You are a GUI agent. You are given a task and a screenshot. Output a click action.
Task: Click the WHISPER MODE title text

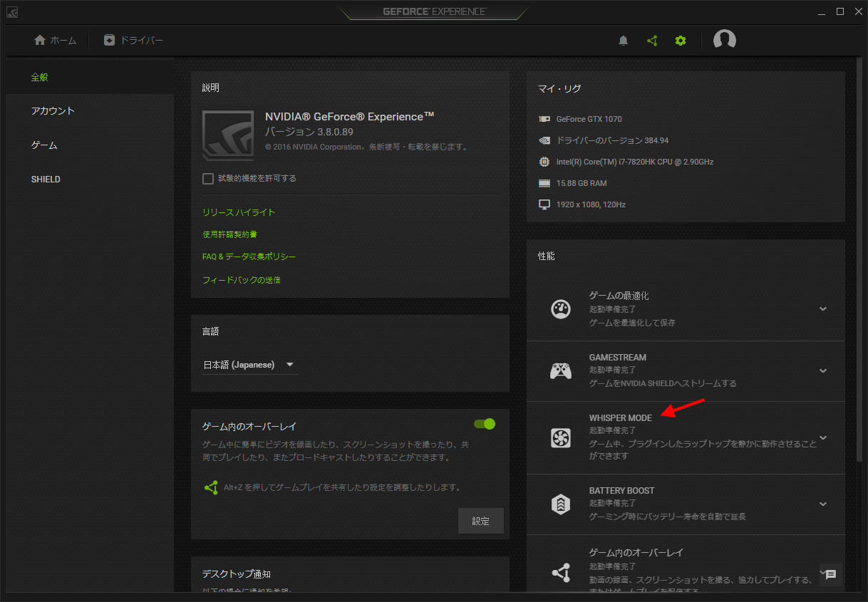(x=621, y=418)
